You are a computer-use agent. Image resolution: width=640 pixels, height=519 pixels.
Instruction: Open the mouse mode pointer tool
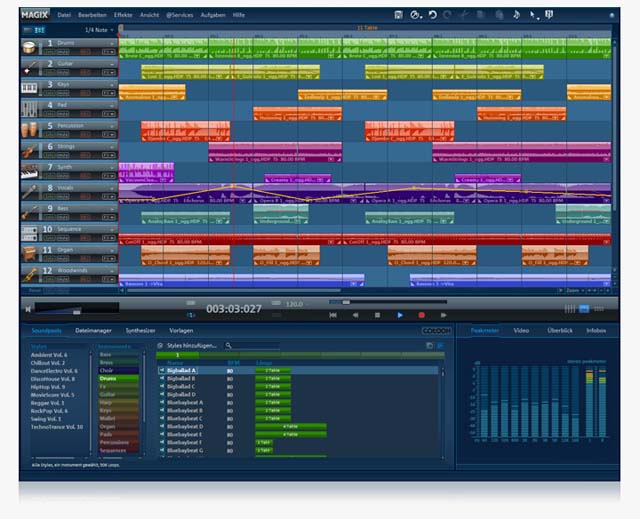(x=533, y=16)
